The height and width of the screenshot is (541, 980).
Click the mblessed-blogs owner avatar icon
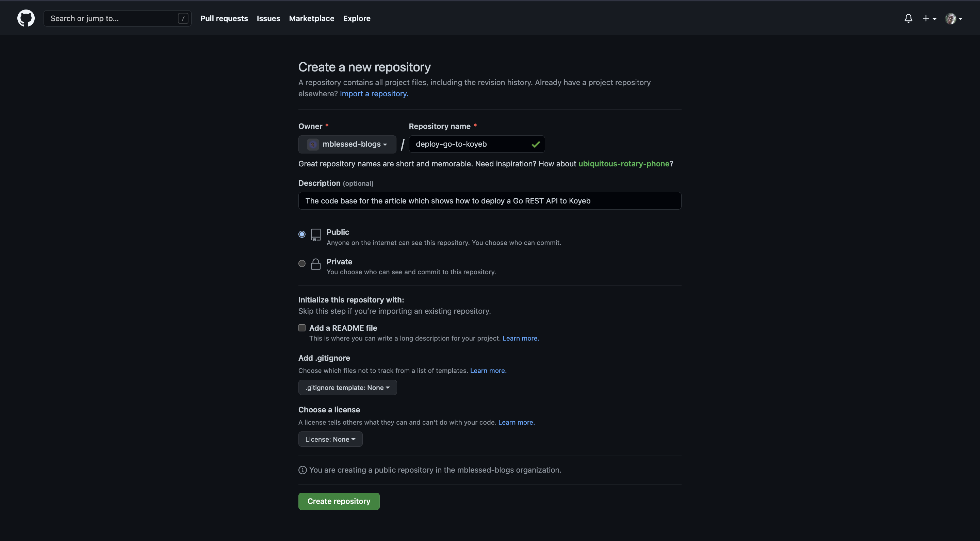[x=313, y=144]
